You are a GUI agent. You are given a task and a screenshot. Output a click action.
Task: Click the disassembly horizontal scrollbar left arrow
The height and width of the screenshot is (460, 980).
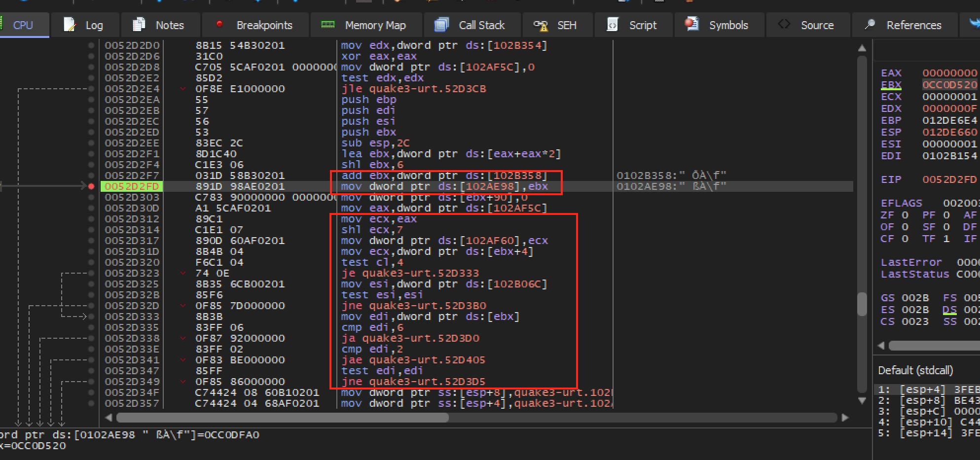(109, 418)
